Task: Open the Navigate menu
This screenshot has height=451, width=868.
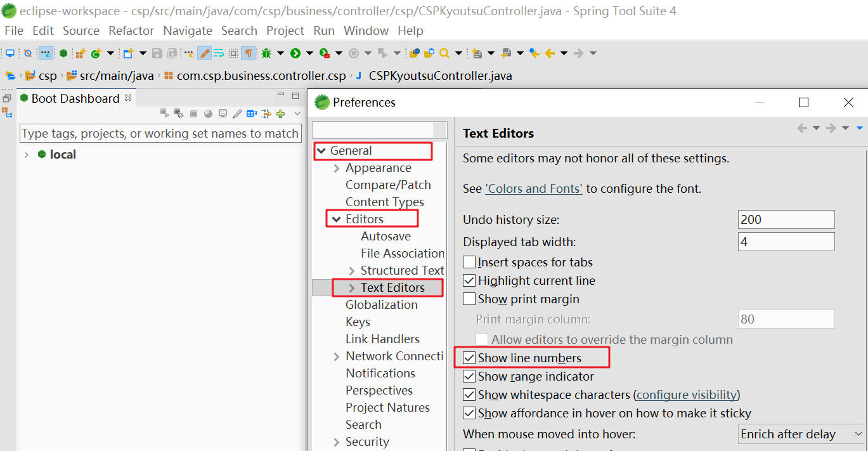Action: point(188,30)
